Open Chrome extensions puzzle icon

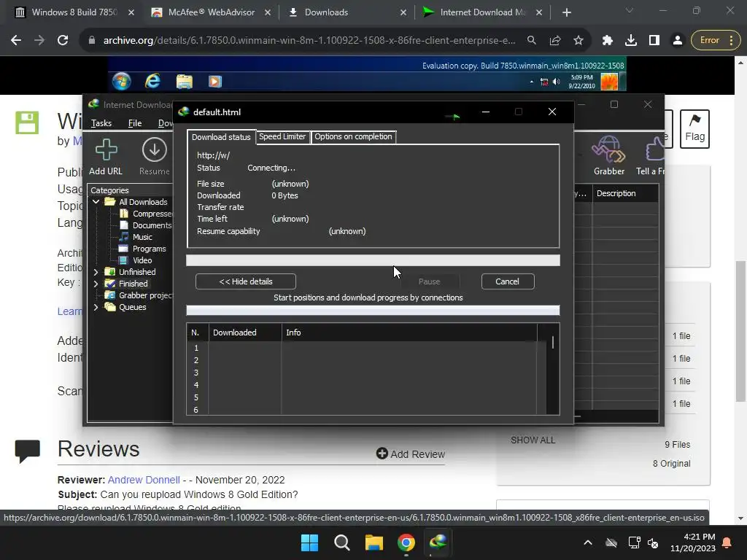click(608, 41)
